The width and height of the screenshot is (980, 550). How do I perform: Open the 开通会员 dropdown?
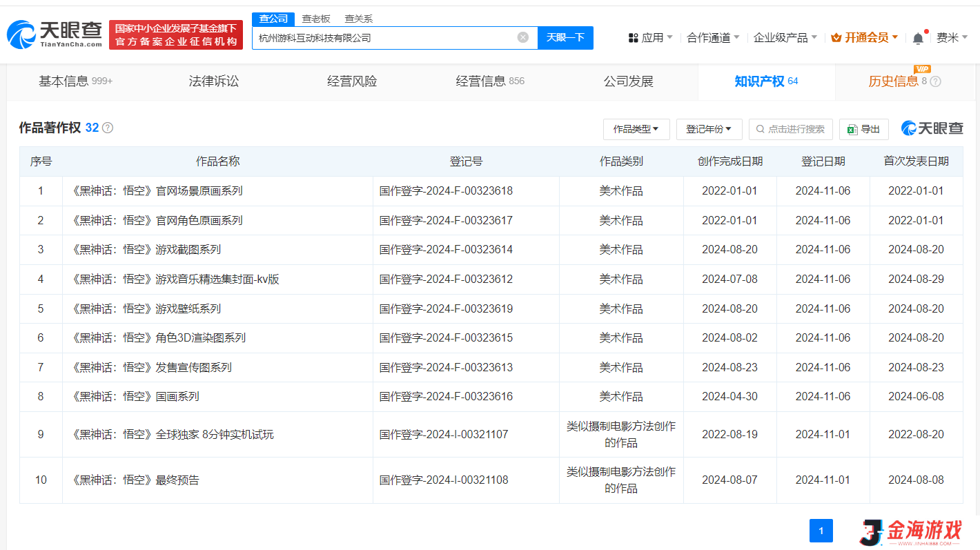(864, 38)
